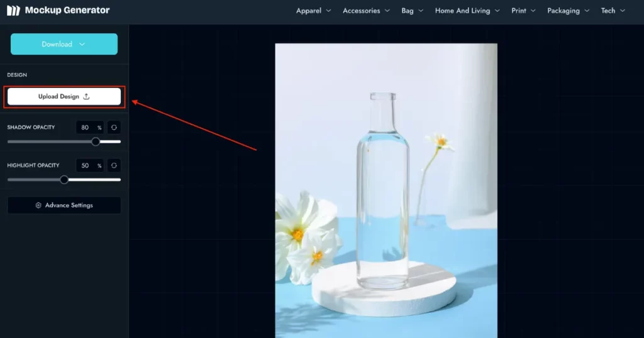Click the shadow opacity slider handle
644x338 pixels.
click(96, 141)
